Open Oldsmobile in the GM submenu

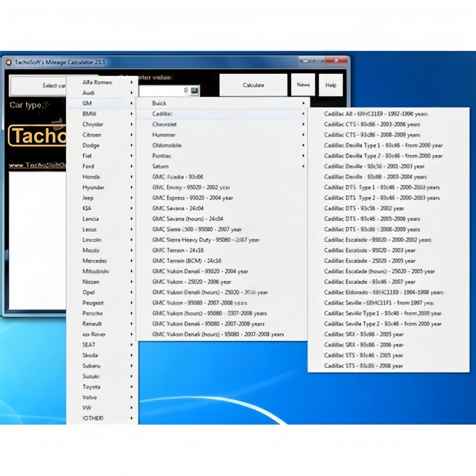point(222,145)
